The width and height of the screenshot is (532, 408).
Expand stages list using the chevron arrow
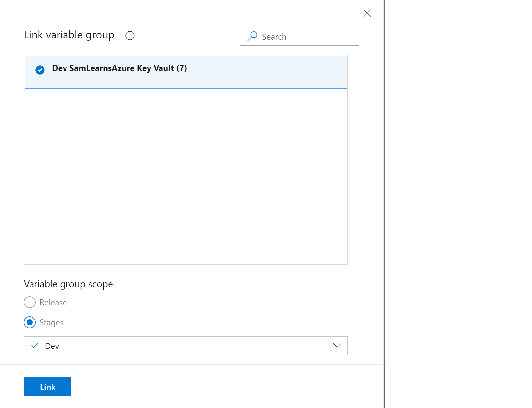point(337,346)
